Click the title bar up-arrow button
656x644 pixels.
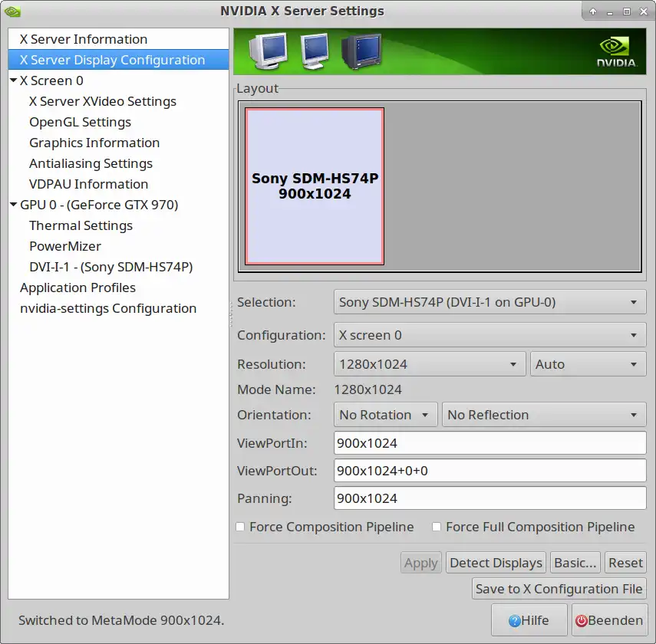point(593,11)
